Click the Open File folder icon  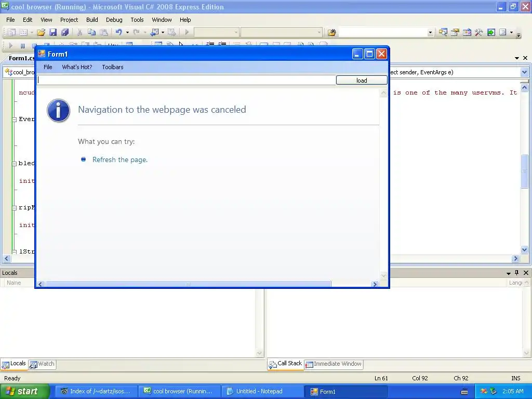tap(41, 32)
